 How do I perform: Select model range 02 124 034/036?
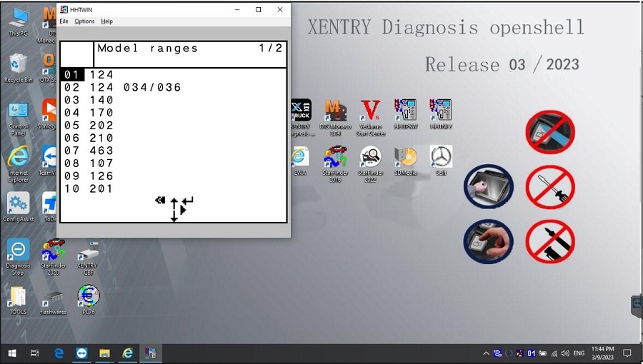[x=123, y=87]
